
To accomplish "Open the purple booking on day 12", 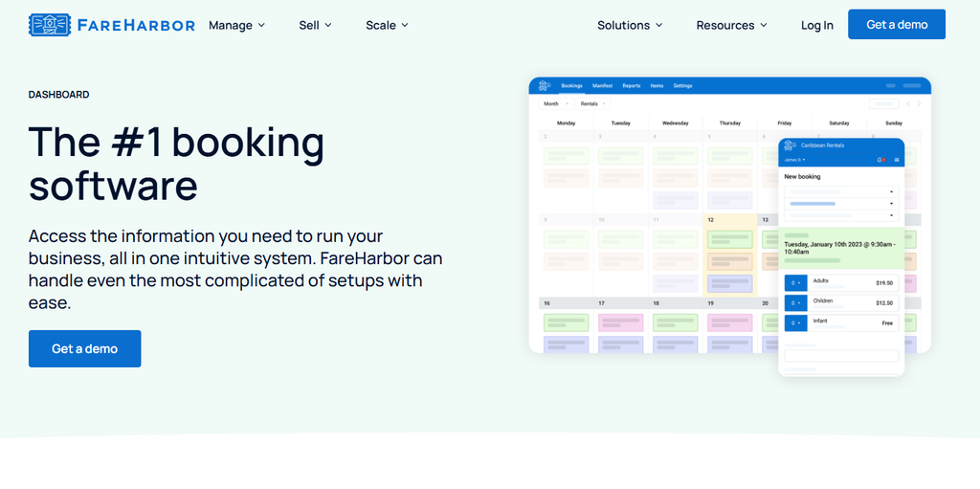I will point(730,283).
